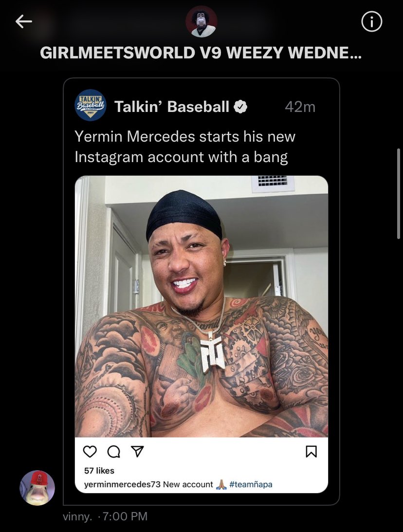Open the #teamñapa hashtag
The width and height of the screenshot is (403, 532).
(x=251, y=484)
